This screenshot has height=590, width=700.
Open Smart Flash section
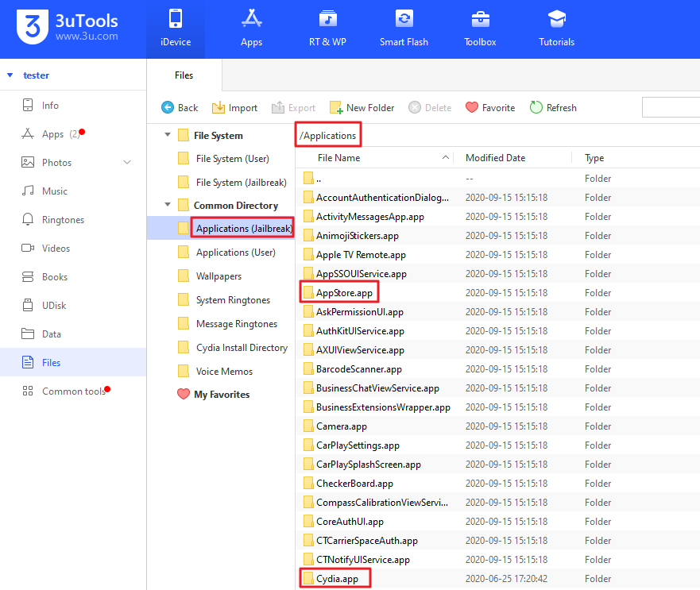point(404,29)
